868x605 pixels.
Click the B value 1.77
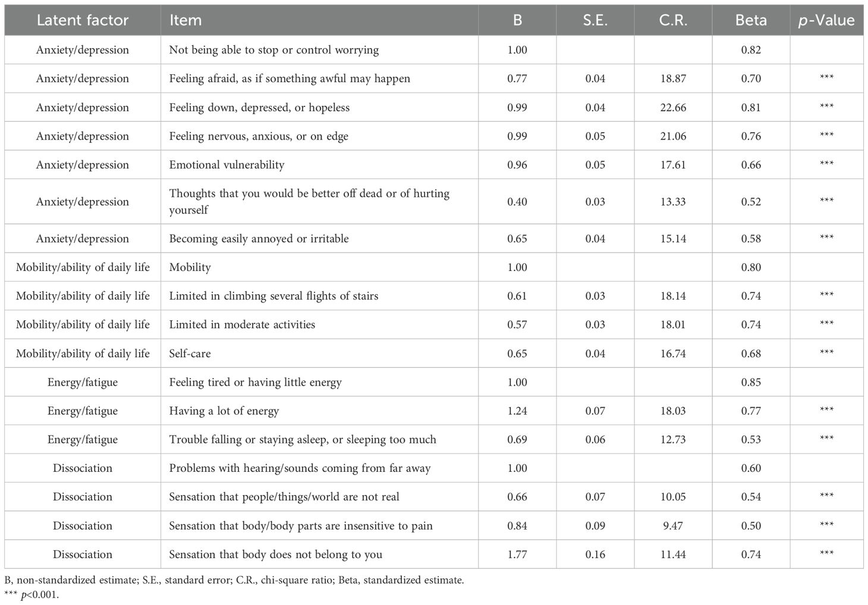(517, 554)
